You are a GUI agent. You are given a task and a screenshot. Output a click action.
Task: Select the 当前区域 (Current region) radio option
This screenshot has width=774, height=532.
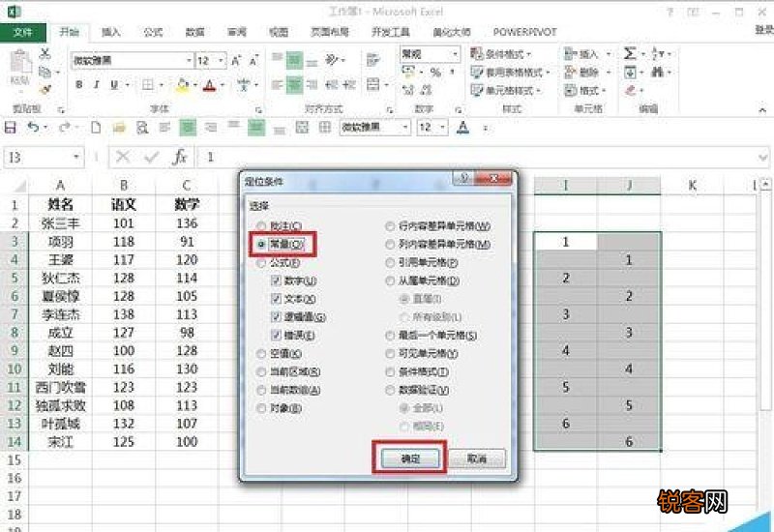pos(288,371)
